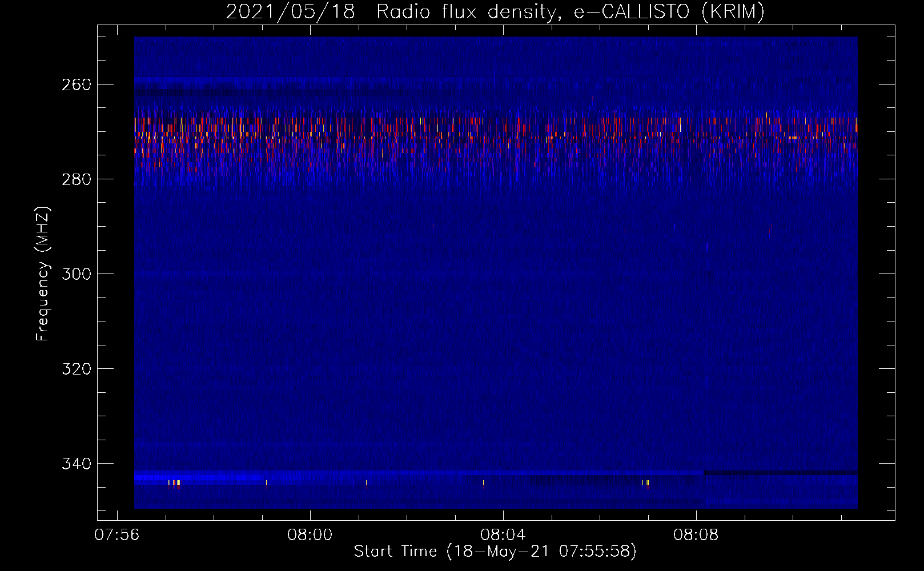Image resolution: width=924 pixels, height=571 pixels.
Task: Click the 08:08 time tick label
Action: [696, 535]
